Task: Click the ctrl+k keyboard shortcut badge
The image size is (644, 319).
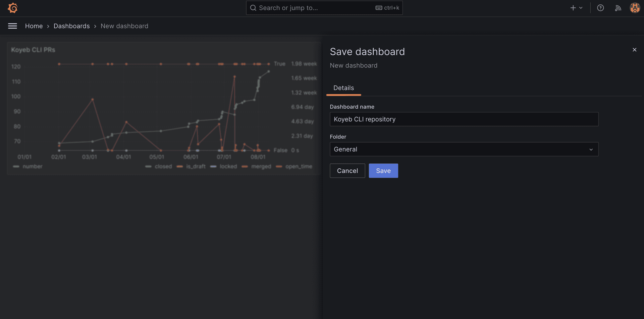Action: pyautogui.click(x=388, y=8)
